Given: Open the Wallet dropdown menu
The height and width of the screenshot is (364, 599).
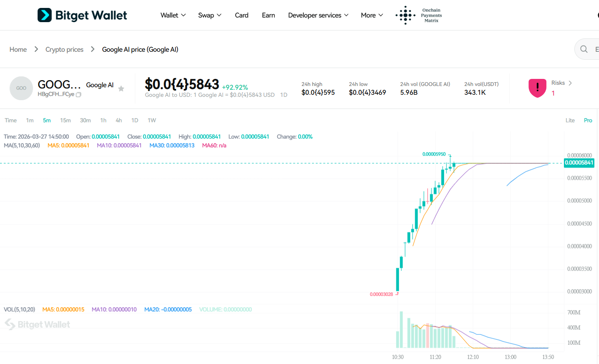Looking at the screenshot, I should point(173,15).
